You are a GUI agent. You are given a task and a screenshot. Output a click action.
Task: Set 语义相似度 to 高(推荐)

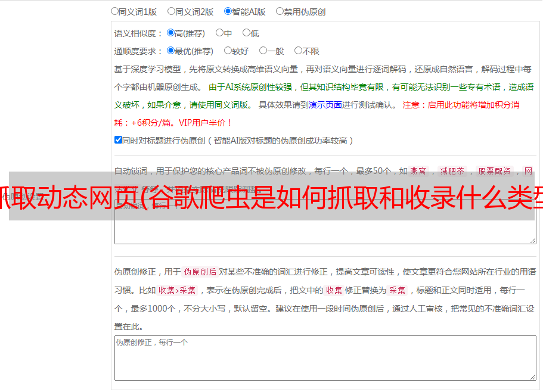click(x=170, y=33)
